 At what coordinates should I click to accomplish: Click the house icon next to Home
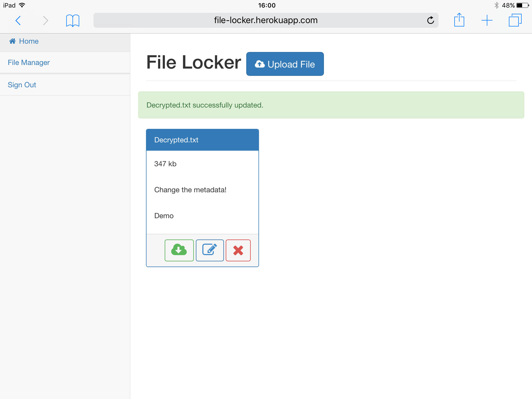click(x=12, y=41)
